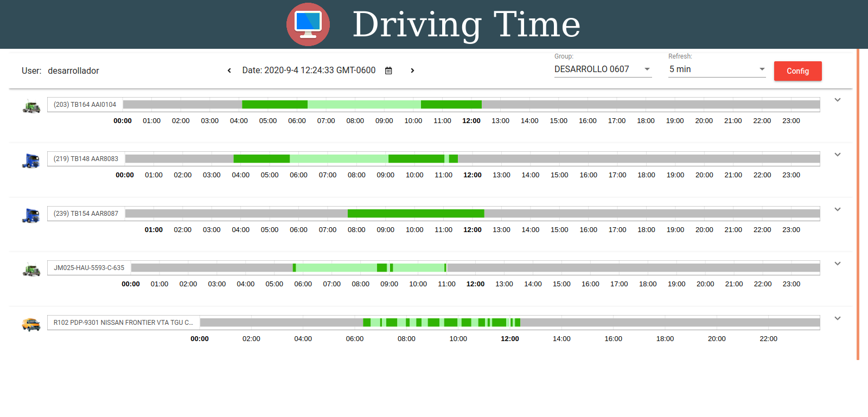Click long green driving segment in TB154 timeline
The height and width of the screenshot is (417, 868).
[416, 214]
